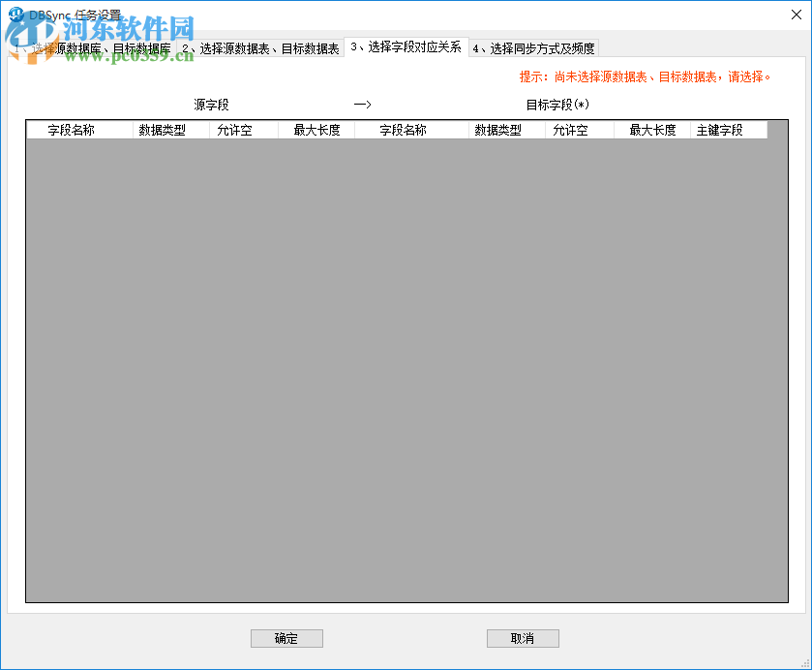Screen dimensions: 812x670
Task: Click the source 字段名称 column header
Action: point(78,129)
